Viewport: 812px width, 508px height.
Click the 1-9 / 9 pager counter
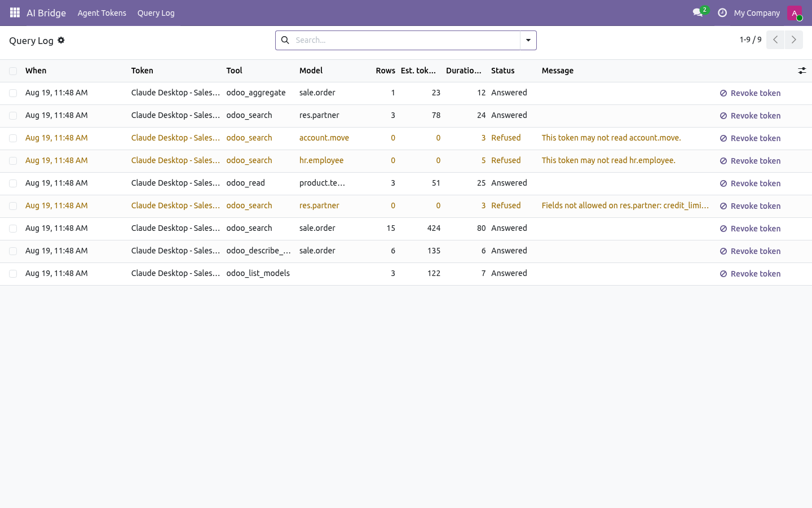(x=751, y=40)
